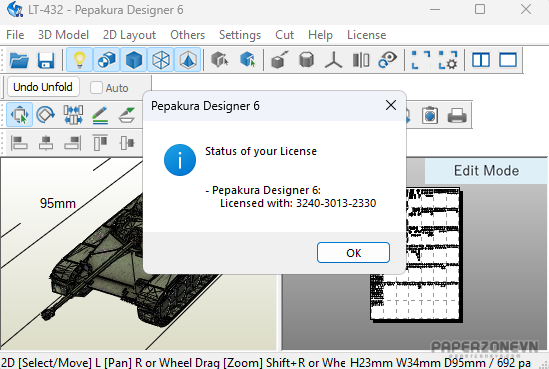This screenshot has height=369, width=549.
Task: Click the Undo Unfold button
Action: [43, 87]
